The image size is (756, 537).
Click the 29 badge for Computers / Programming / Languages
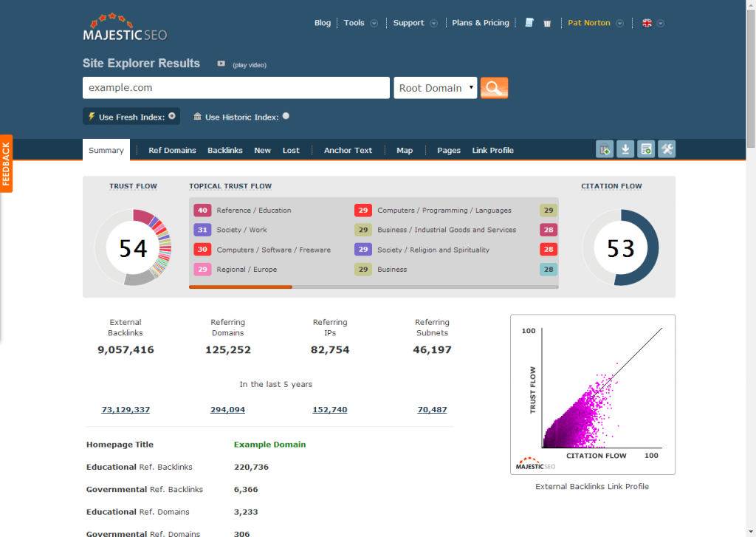point(363,211)
